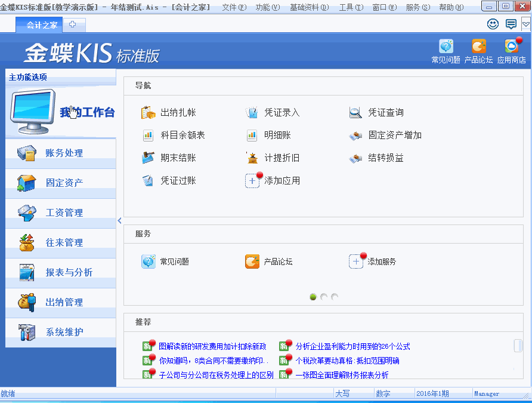Open 基础资料(D) menu

(x=309, y=7)
